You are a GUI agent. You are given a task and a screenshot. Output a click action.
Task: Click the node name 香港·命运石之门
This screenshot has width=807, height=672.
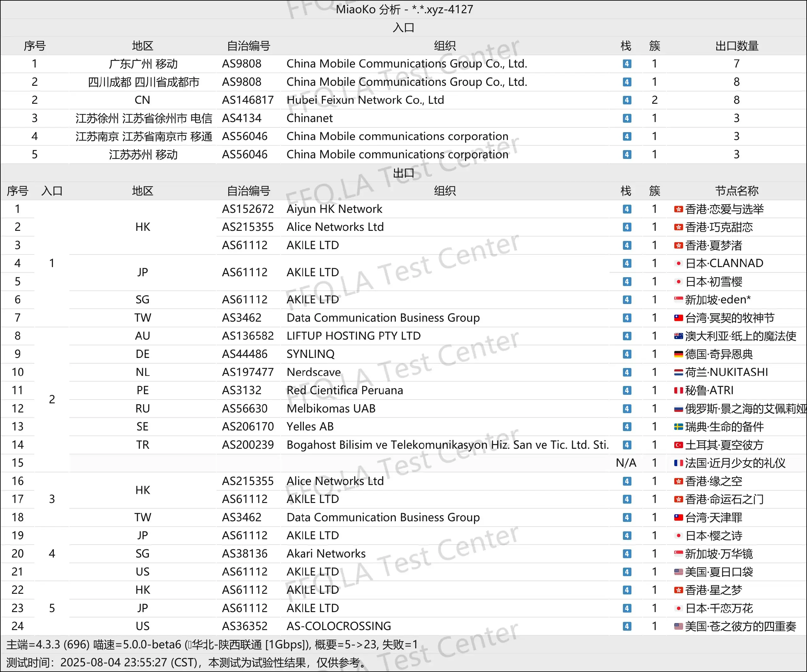(724, 500)
